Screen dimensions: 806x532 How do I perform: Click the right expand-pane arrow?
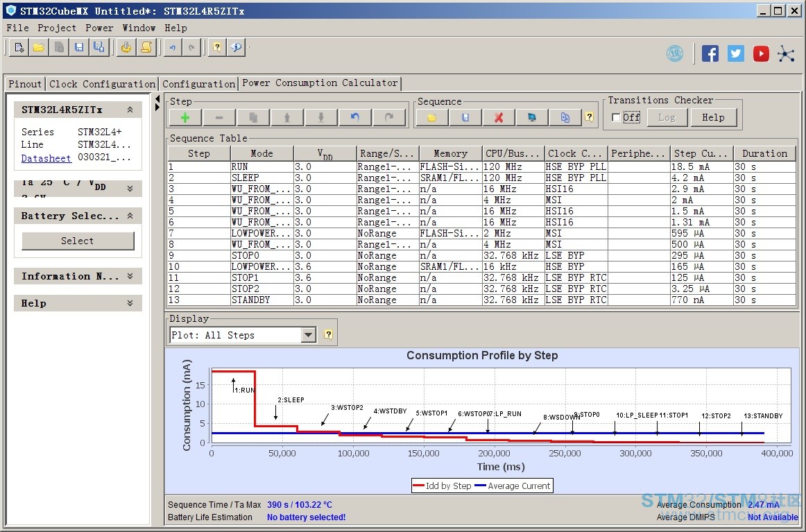click(x=157, y=107)
